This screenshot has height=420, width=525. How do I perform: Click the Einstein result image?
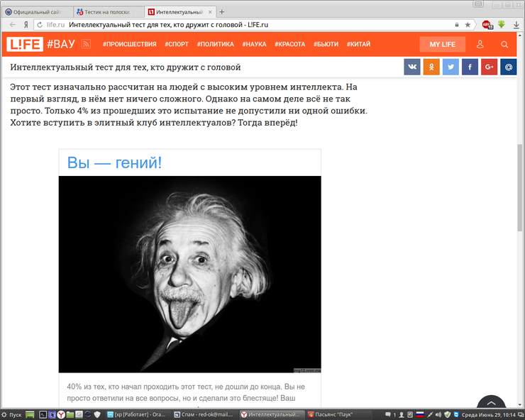[x=189, y=274]
